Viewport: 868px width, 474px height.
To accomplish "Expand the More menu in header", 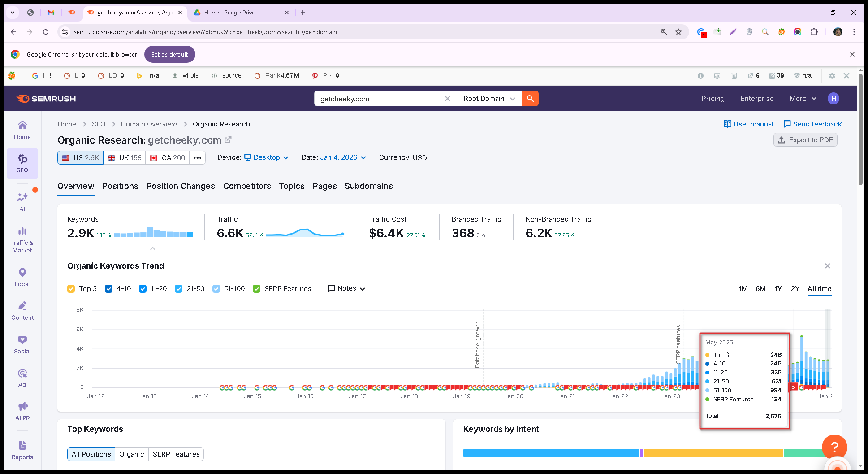I will click(x=803, y=99).
